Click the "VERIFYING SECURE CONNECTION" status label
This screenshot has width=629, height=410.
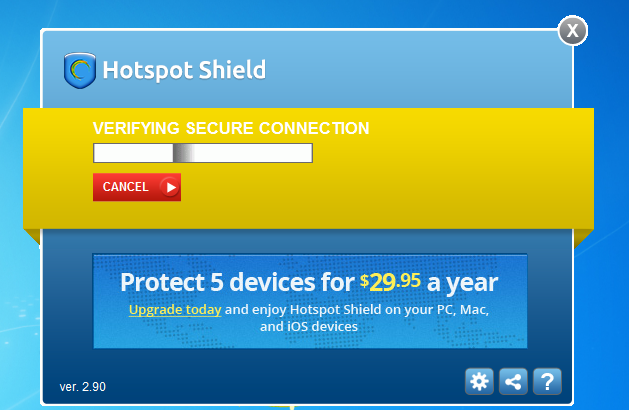click(231, 128)
